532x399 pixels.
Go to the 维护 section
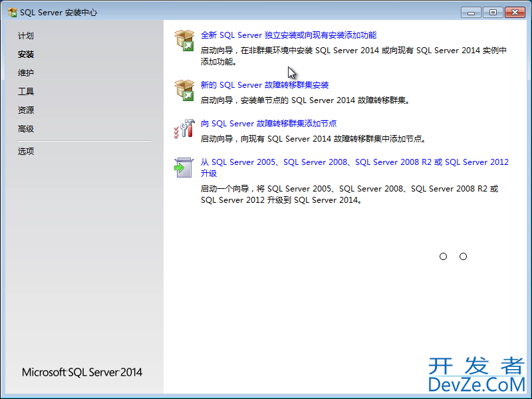click(26, 72)
